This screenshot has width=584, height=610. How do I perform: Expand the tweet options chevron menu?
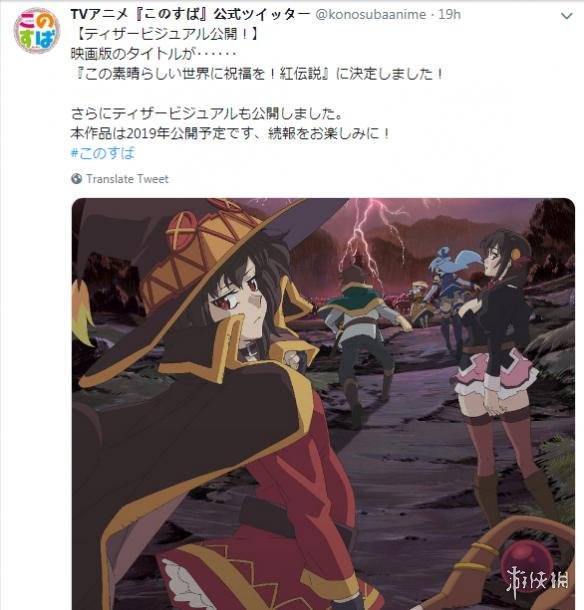click(x=566, y=16)
